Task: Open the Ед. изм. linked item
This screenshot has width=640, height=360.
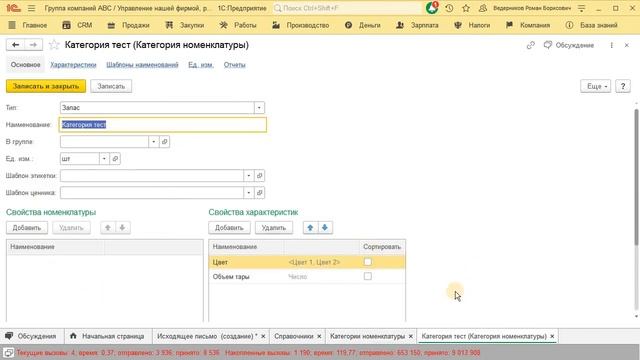Action: tap(115, 159)
